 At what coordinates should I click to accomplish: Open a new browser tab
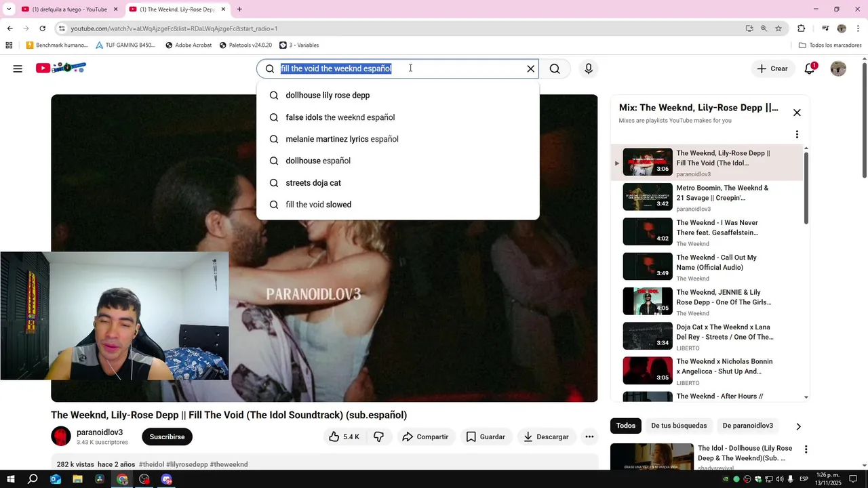[239, 9]
